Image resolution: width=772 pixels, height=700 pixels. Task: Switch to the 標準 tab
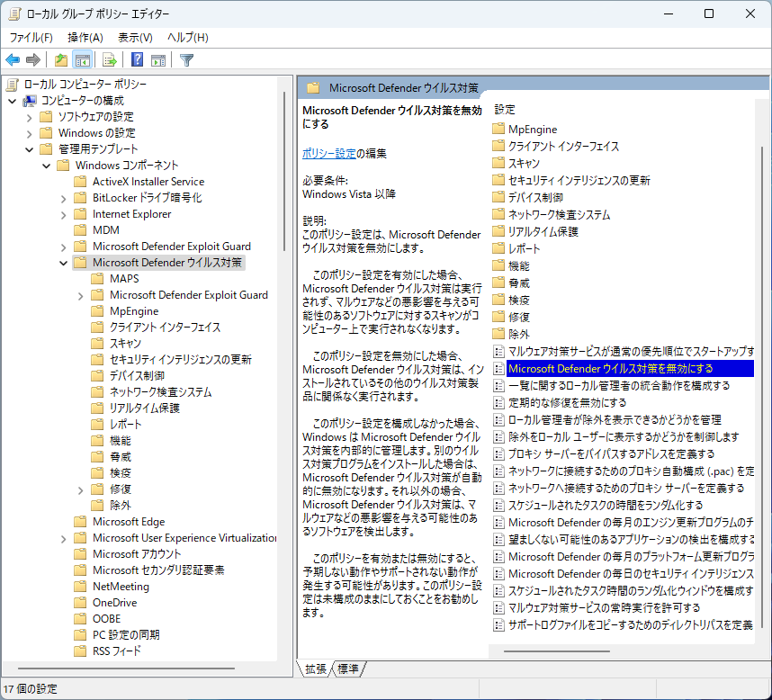(348, 669)
